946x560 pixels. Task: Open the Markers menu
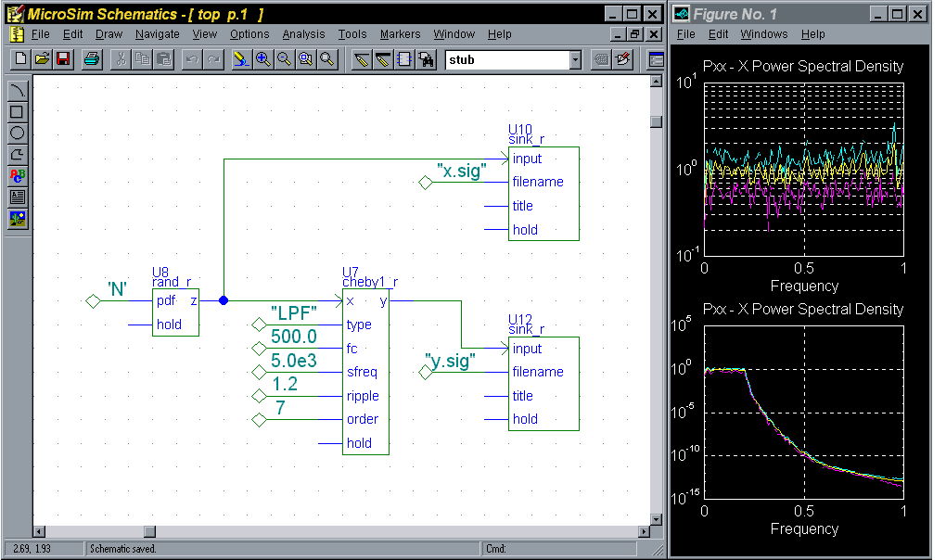pyautogui.click(x=400, y=34)
